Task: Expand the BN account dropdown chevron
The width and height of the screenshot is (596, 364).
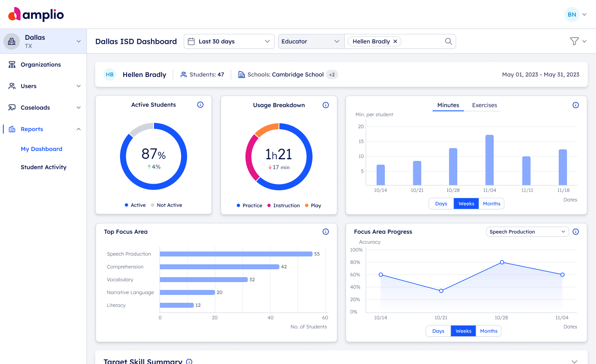Action: click(x=584, y=14)
